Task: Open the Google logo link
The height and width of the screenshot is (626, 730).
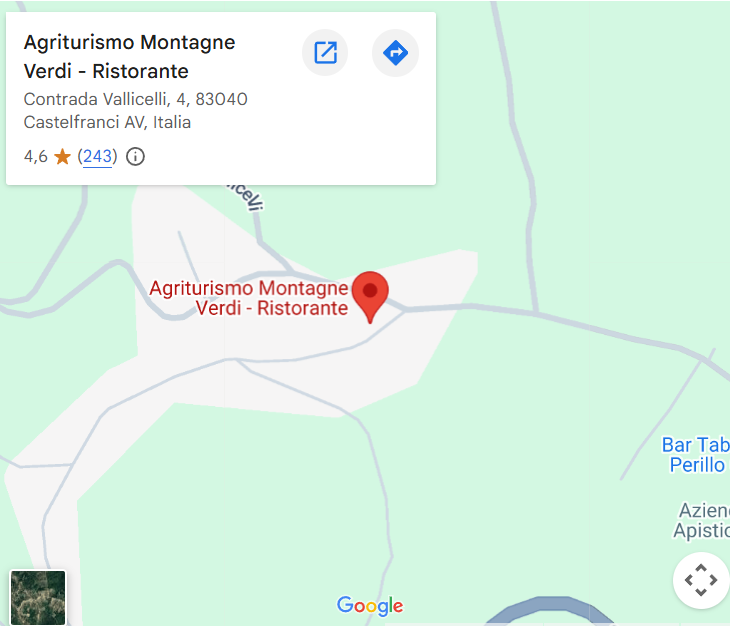Action: click(x=370, y=606)
